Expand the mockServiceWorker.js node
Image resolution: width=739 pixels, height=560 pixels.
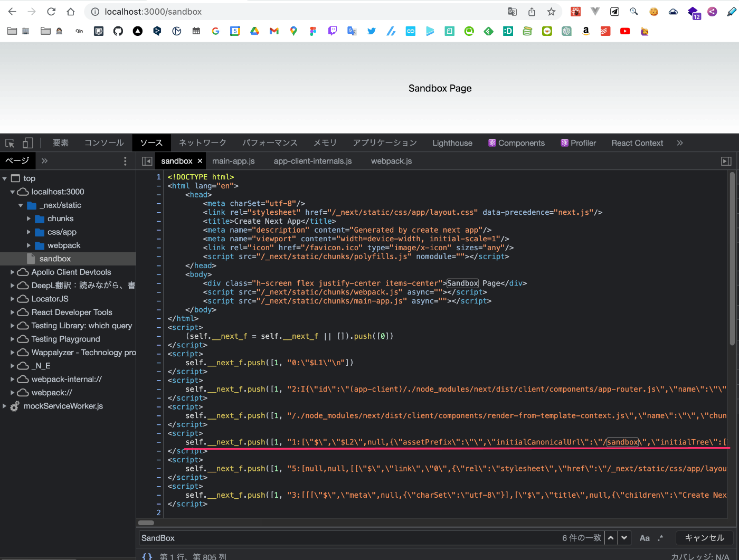click(x=5, y=406)
